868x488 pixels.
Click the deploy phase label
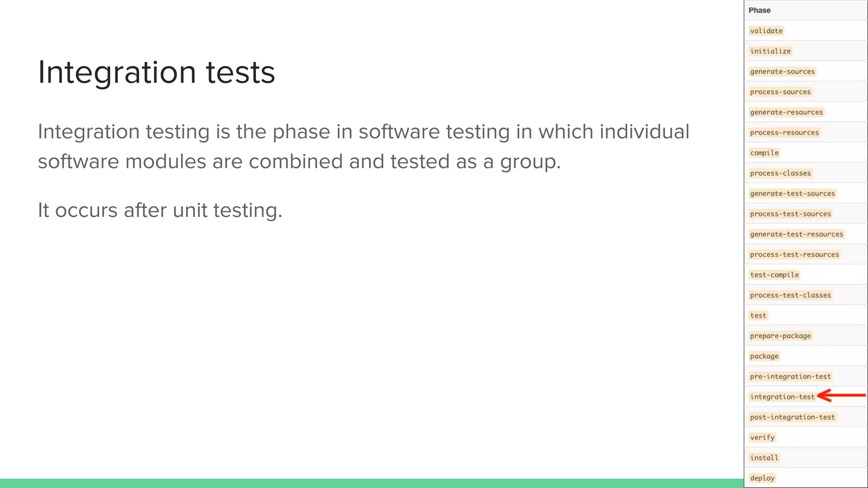762,478
